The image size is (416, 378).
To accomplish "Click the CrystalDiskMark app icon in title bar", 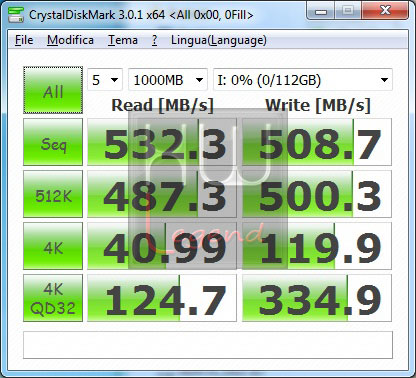I will (x=16, y=14).
